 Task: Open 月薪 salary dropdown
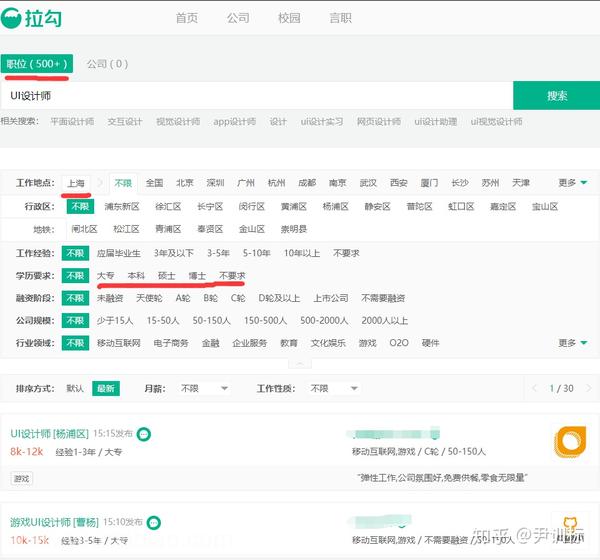204,389
